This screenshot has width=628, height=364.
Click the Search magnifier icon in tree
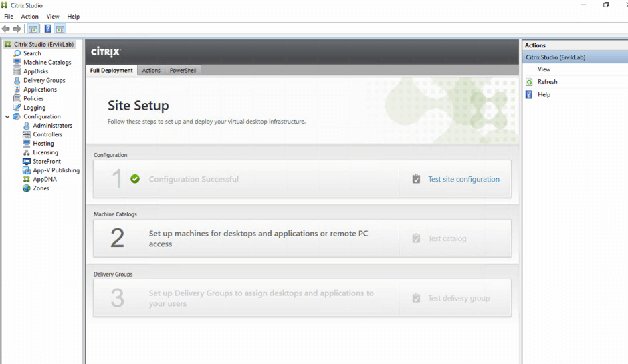tap(17, 53)
